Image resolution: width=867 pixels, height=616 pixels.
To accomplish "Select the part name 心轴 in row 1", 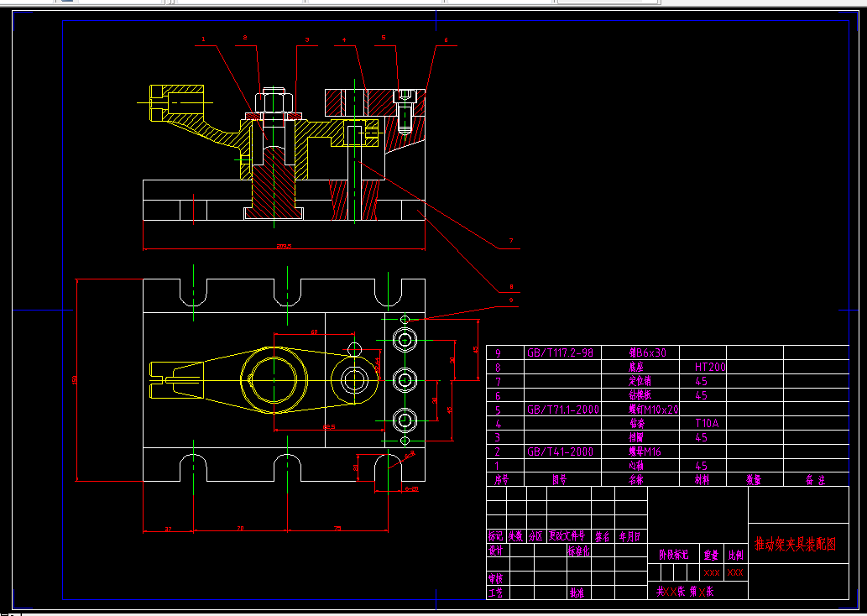I will click(x=637, y=466).
